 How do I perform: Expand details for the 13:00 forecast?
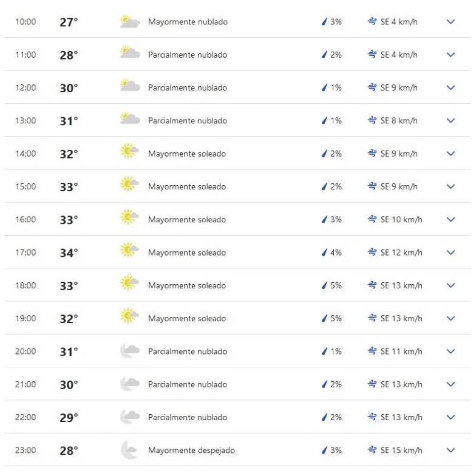point(450,120)
